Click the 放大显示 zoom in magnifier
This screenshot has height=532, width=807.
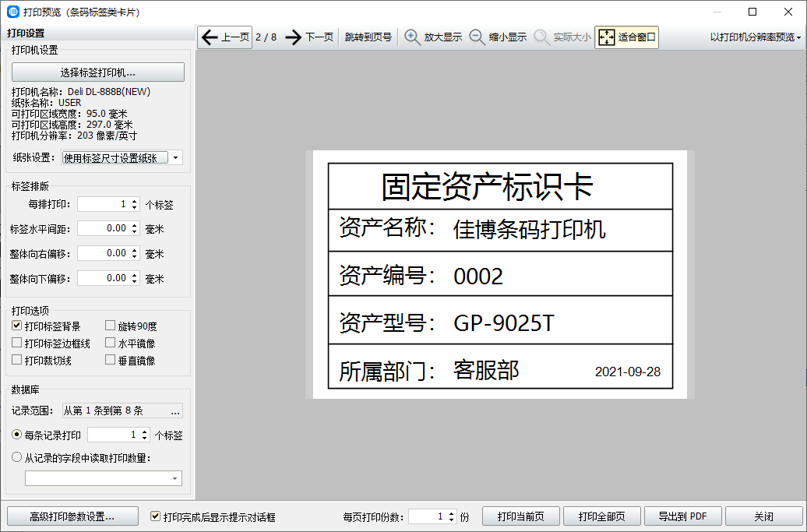(433, 37)
